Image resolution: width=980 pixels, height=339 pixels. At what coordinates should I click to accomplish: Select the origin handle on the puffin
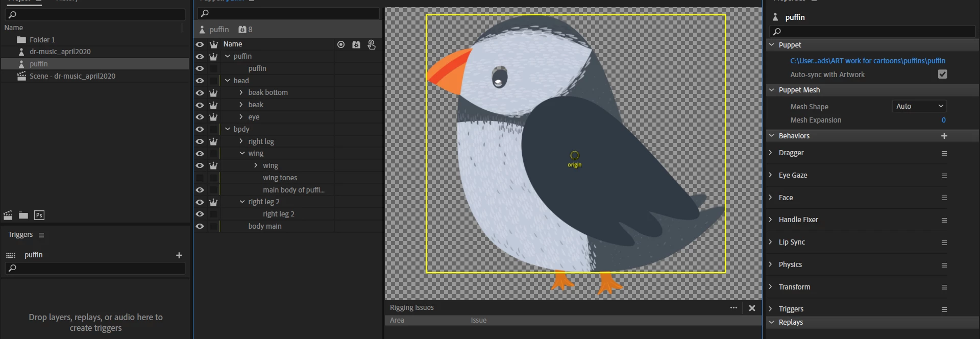(575, 155)
